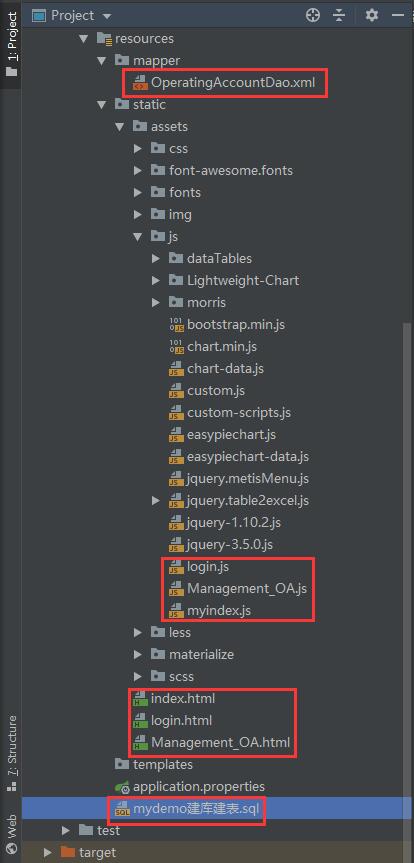Click the easypiechart-data.js file icon

[x=176, y=457]
